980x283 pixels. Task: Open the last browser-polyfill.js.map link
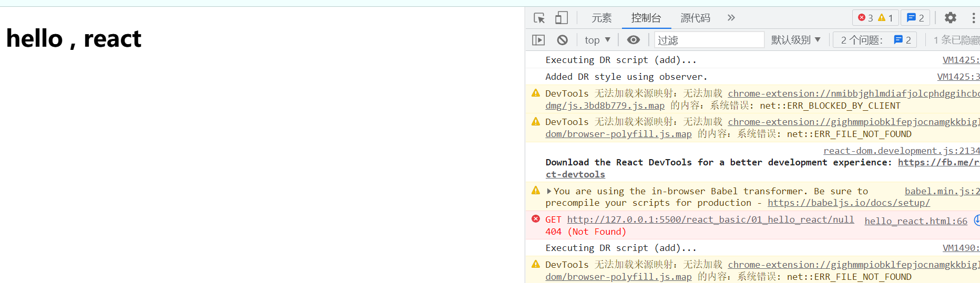click(618, 277)
